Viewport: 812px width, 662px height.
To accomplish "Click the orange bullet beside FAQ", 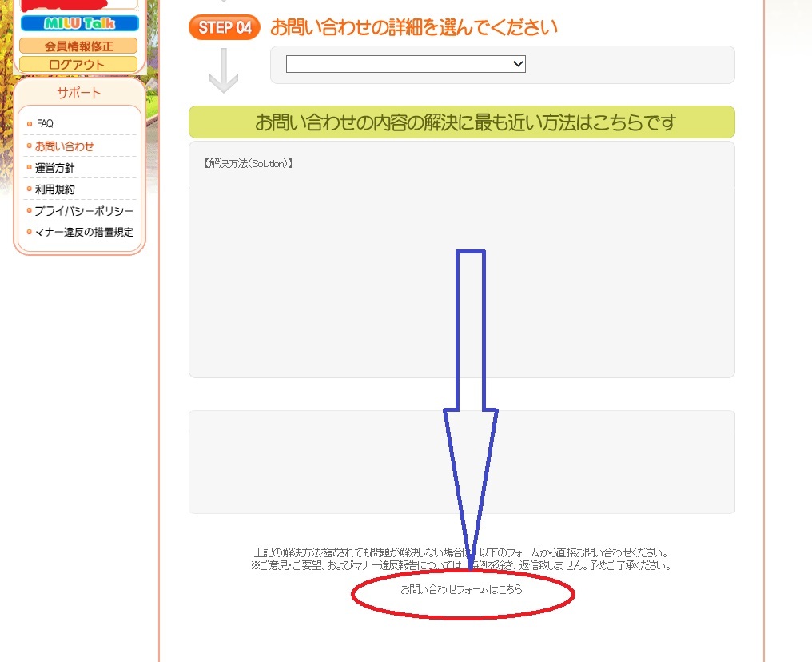I will 30,124.
